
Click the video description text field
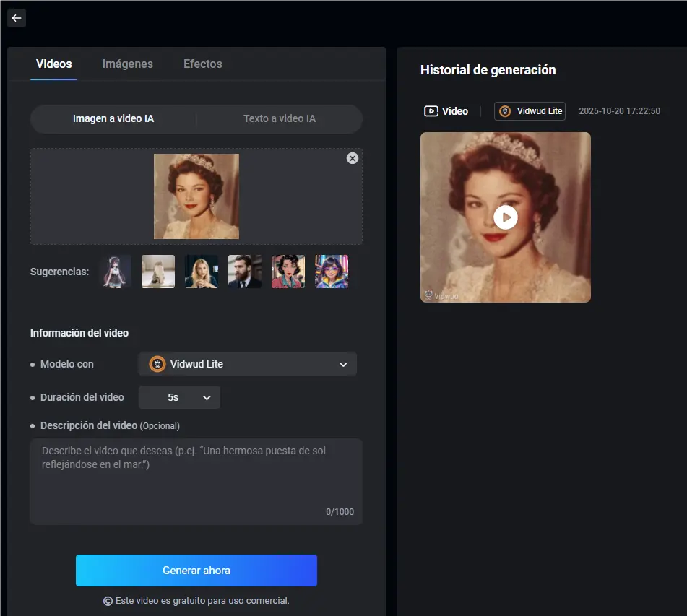click(x=196, y=480)
